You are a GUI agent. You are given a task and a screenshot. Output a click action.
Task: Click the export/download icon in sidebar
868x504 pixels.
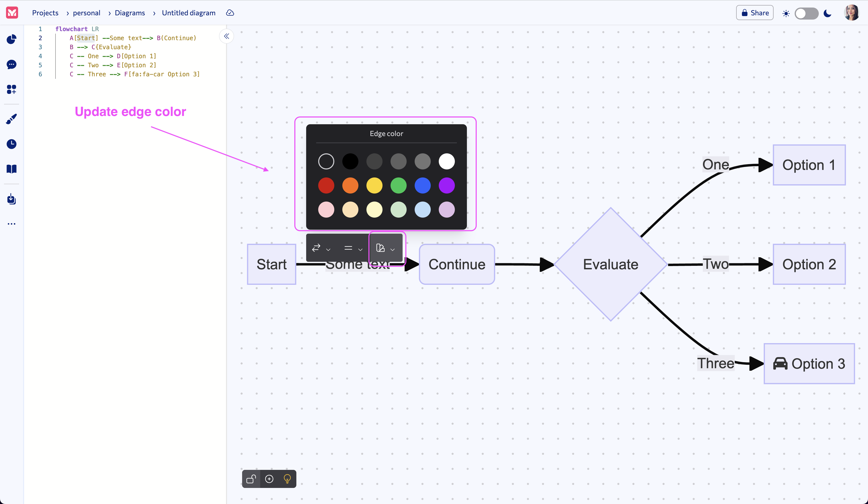point(11,199)
